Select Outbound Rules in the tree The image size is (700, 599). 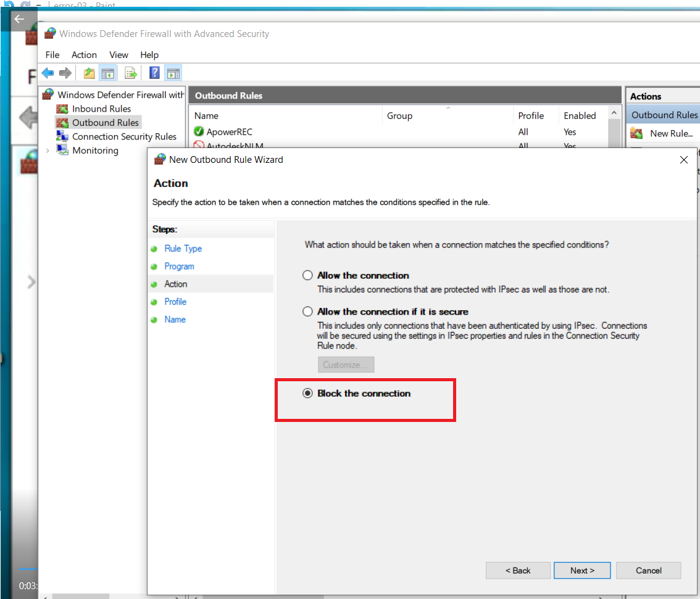(106, 123)
